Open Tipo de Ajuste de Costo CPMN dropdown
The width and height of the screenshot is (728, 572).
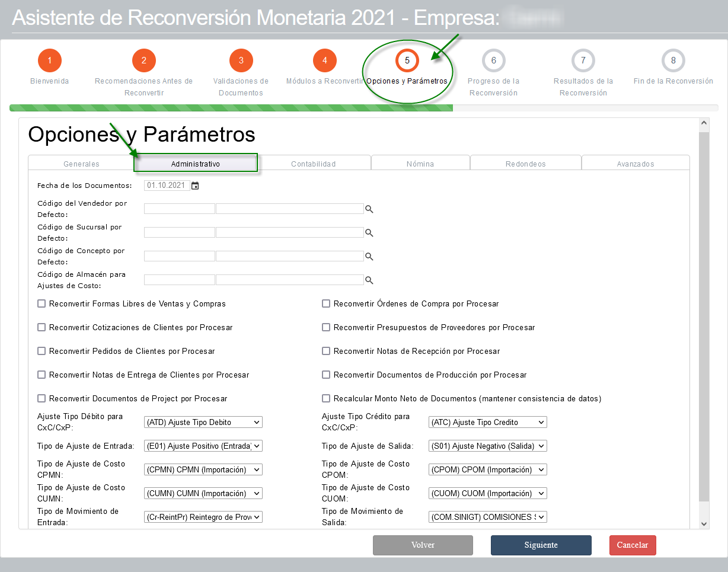(x=203, y=469)
